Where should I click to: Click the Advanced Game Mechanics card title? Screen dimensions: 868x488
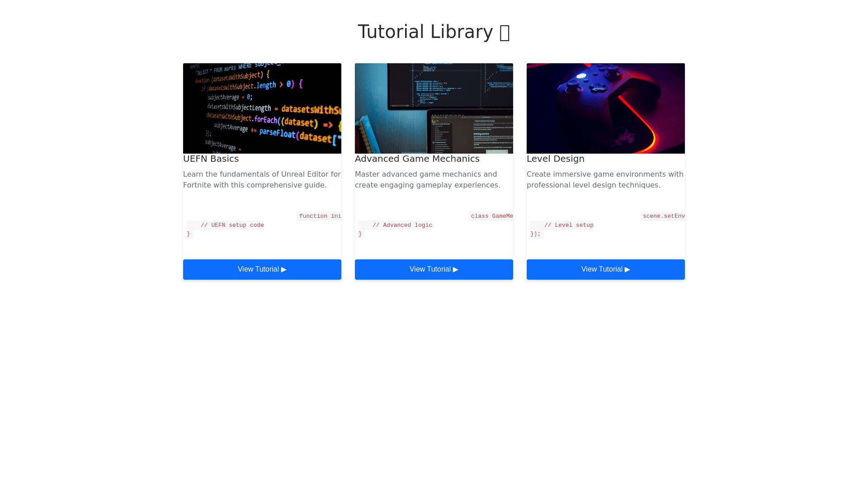(x=417, y=159)
